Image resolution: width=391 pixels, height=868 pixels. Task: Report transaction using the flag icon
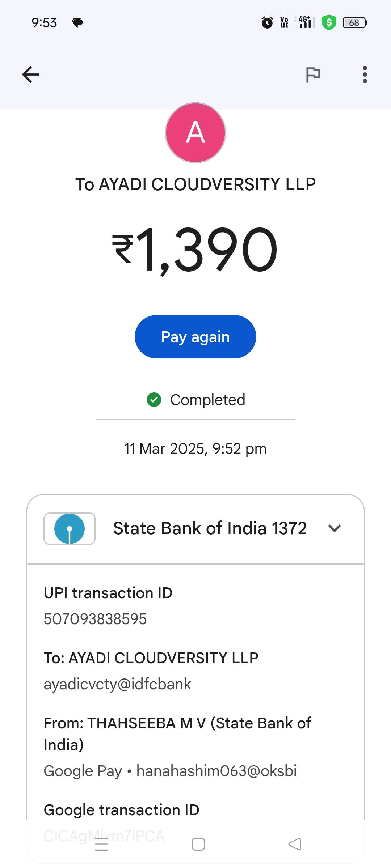coord(313,75)
